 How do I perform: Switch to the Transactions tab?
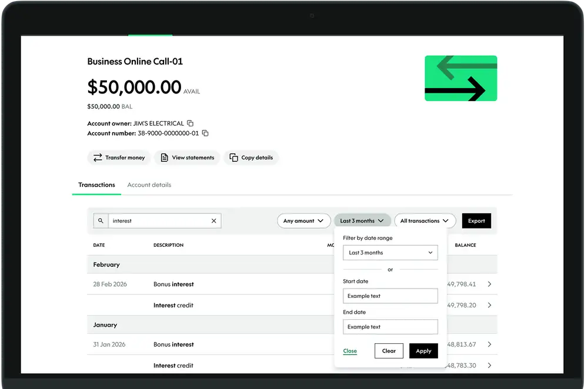point(97,185)
